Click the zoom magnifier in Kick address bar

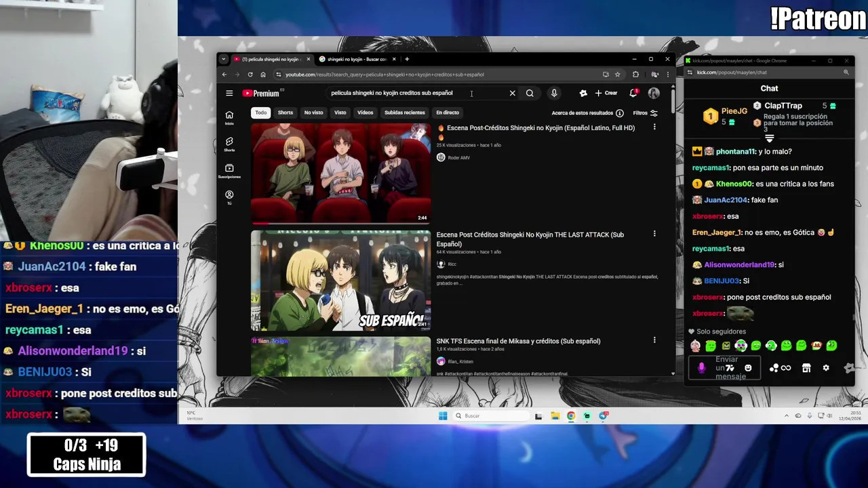pyautogui.click(x=846, y=73)
